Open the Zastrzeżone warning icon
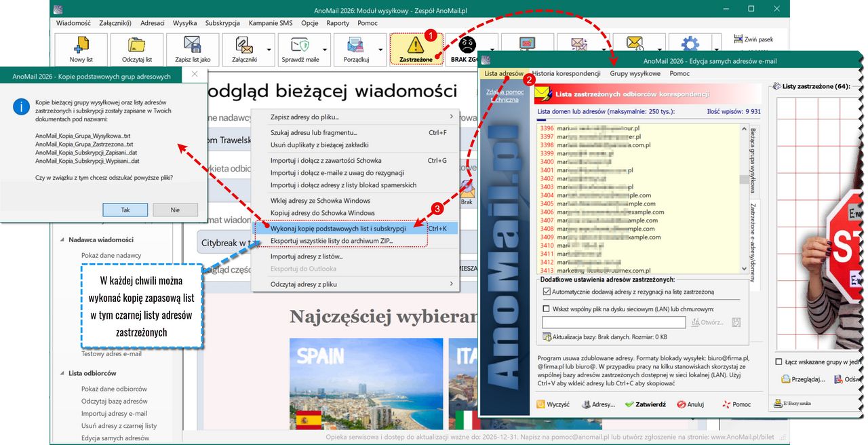Screen dimensions: 868x445 [416, 45]
